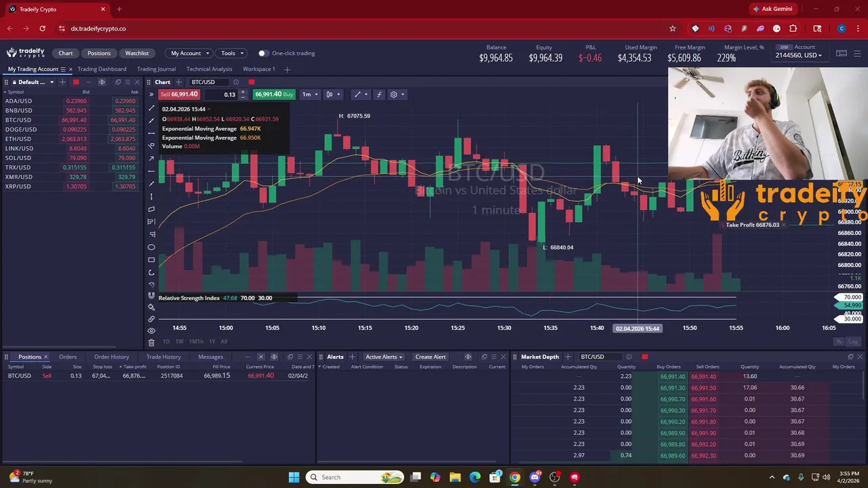Toggle link icon in Positions panel header
868x488 pixels.
click(x=274, y=357)
